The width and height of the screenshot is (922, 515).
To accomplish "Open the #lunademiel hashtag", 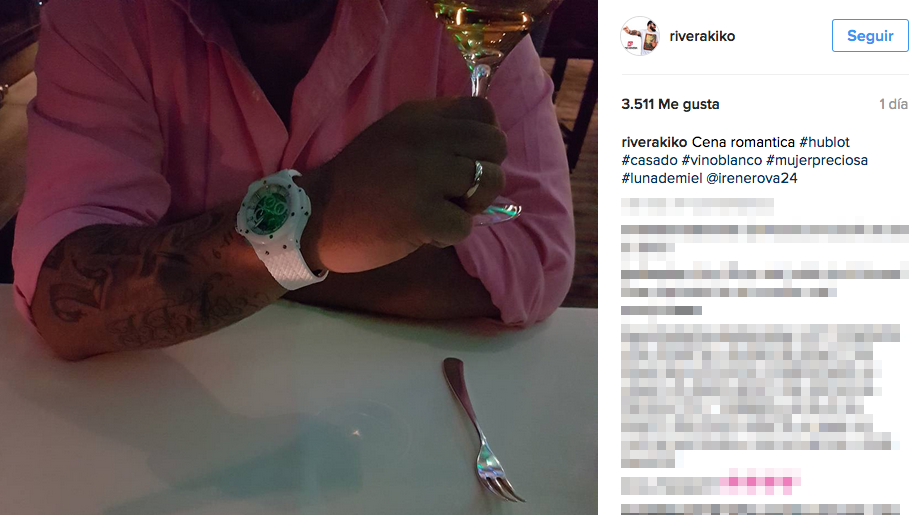I will pos(662,178).
